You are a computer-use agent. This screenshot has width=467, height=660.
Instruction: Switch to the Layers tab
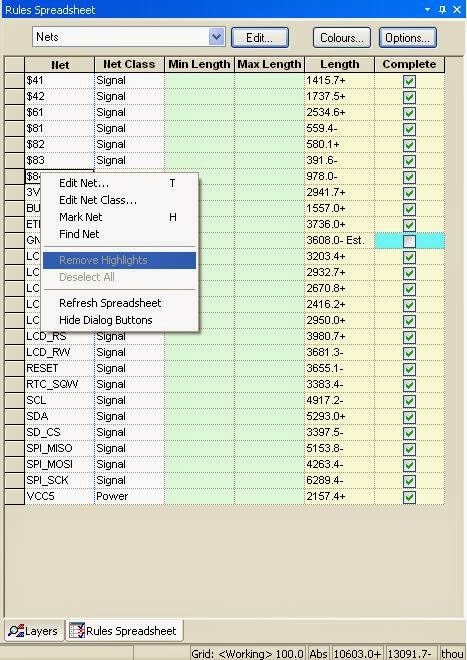coord(34,631)
